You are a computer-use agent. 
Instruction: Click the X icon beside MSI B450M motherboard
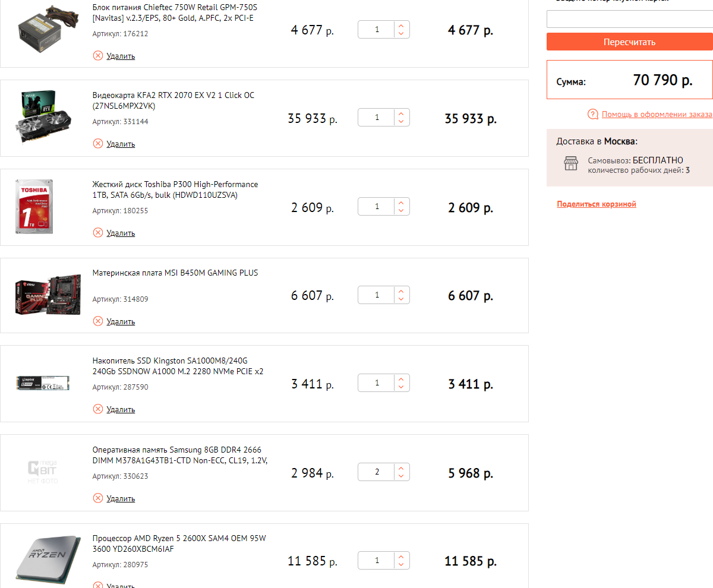click(x=98, y=321)
